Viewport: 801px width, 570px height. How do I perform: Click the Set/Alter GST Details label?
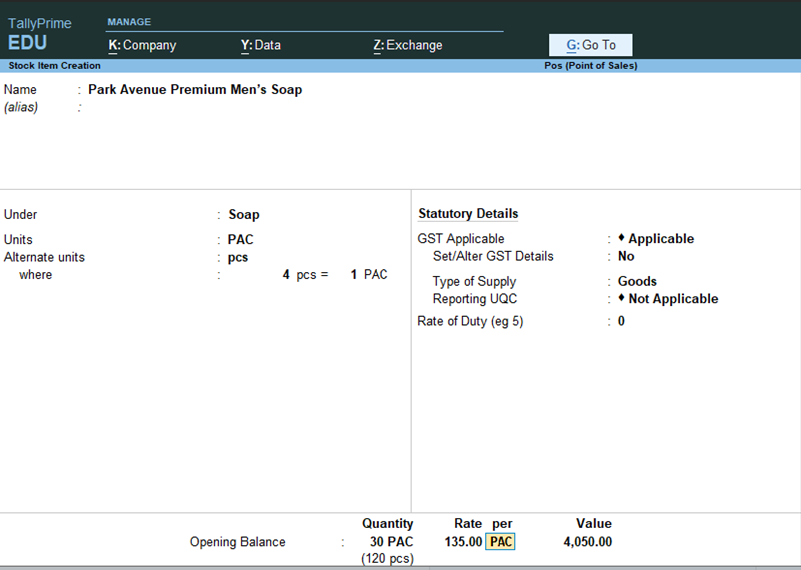(493, 256)
